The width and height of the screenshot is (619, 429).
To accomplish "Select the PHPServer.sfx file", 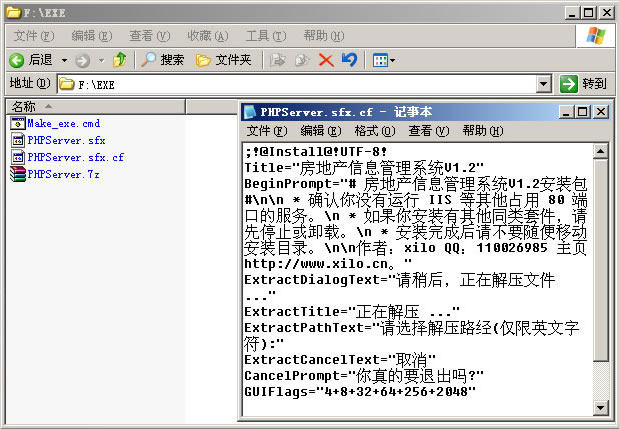I will point(66,140).
